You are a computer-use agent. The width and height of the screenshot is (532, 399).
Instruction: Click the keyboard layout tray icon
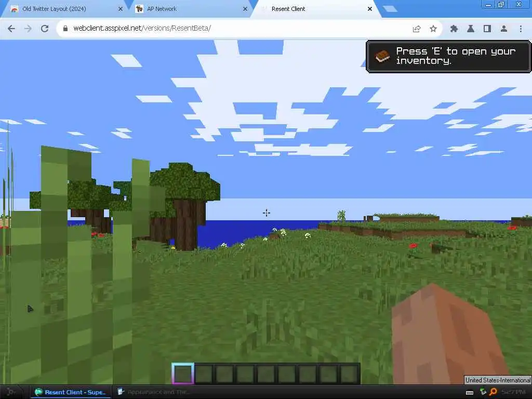(470, 393)
